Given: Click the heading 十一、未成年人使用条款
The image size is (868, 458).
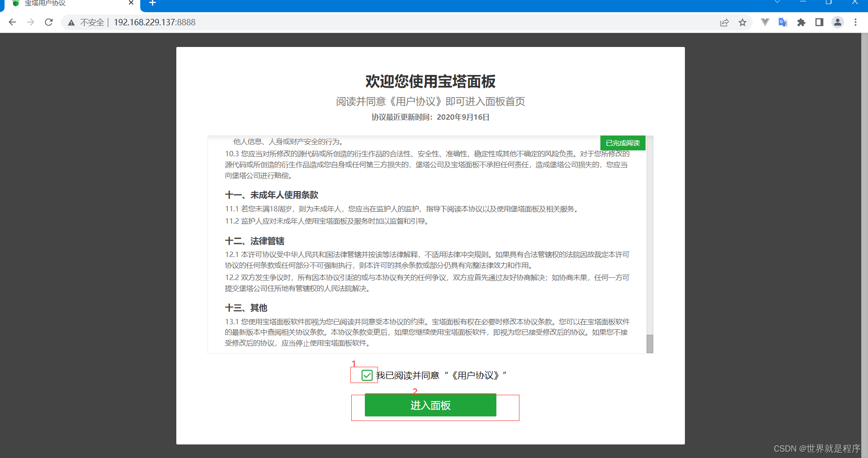Looking at the screenshot, I should [x=272, y=195].
